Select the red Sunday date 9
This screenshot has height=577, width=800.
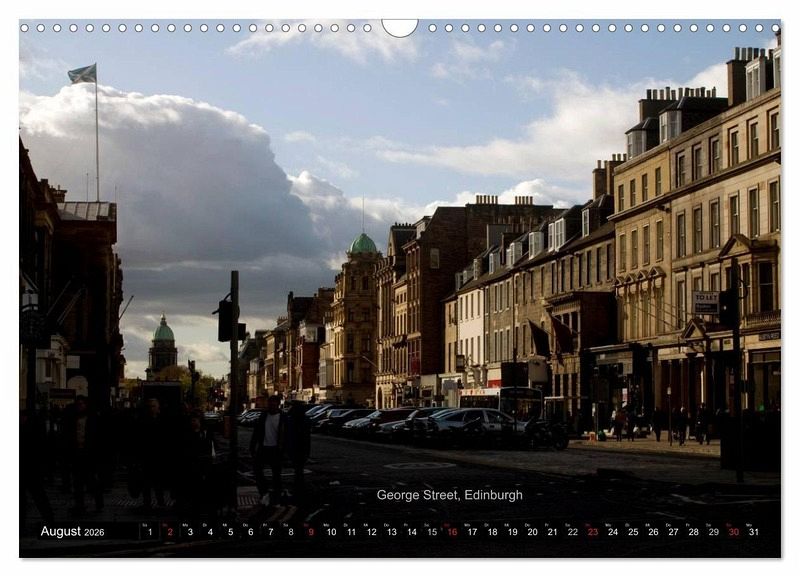coord(311,532)
